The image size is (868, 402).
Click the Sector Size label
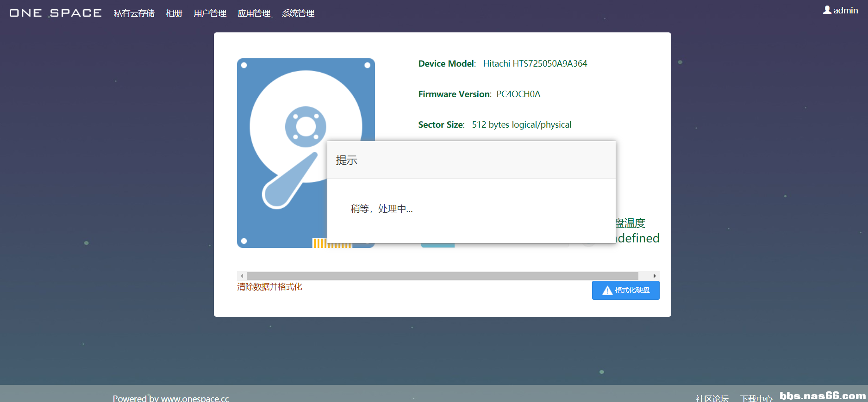point(441,125)
